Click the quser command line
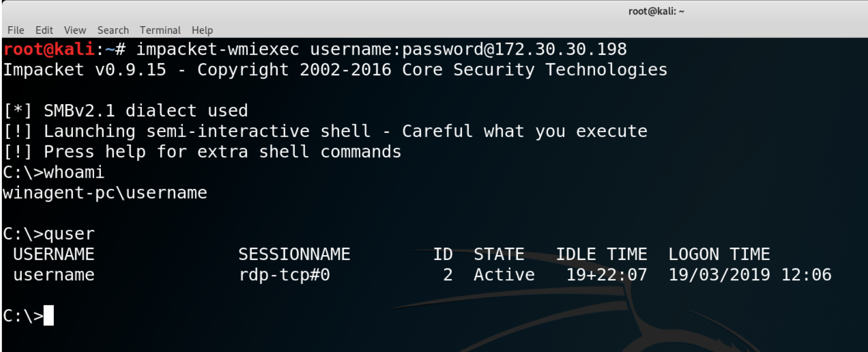 pos(69,234)
